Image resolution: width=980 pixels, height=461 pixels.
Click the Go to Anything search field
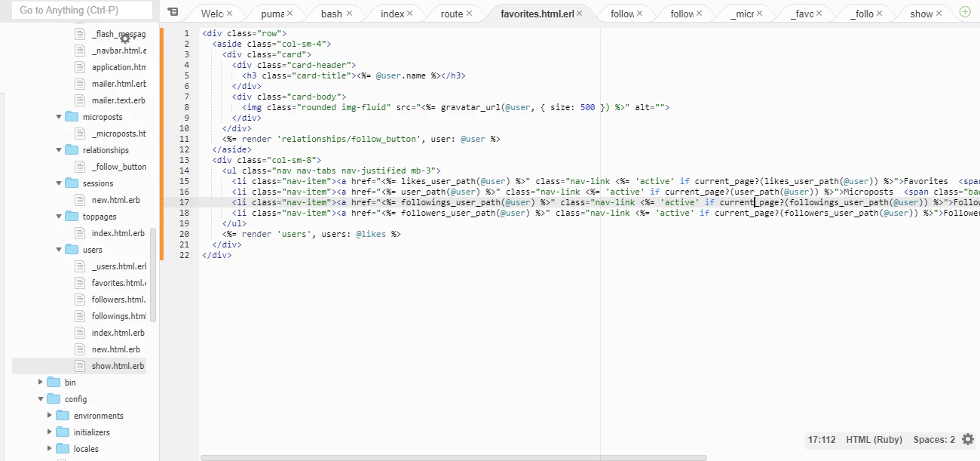(79, 11)
